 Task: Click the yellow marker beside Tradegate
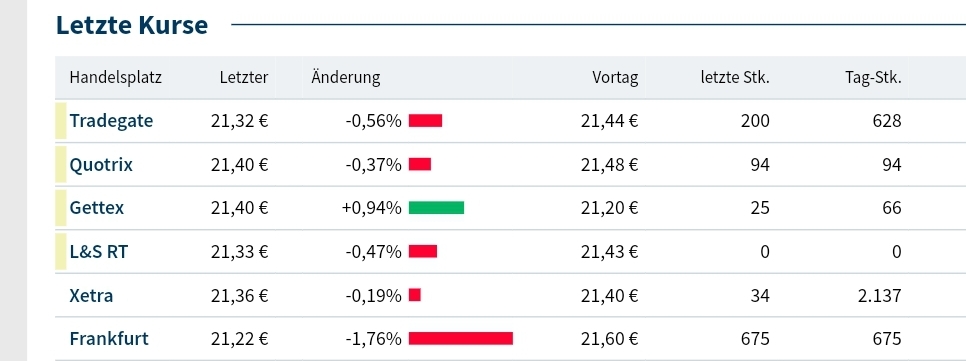[x=60, y=121]
